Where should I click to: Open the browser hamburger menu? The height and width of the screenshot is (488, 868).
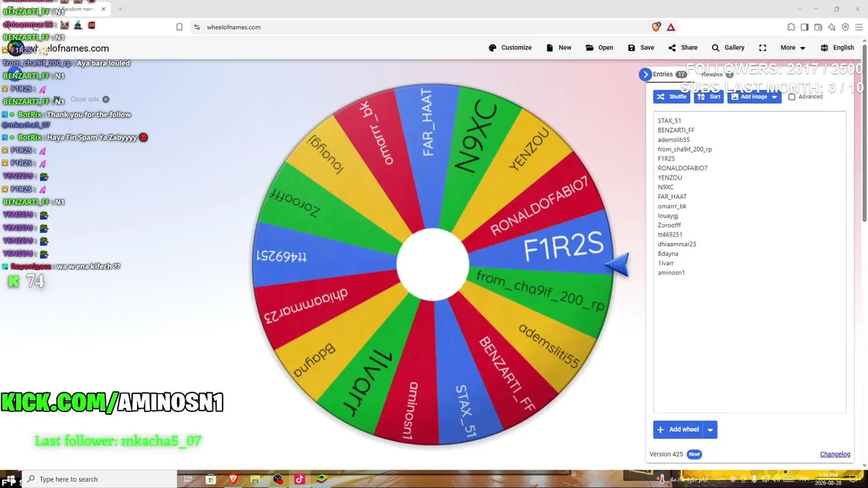tap(859, 27)
